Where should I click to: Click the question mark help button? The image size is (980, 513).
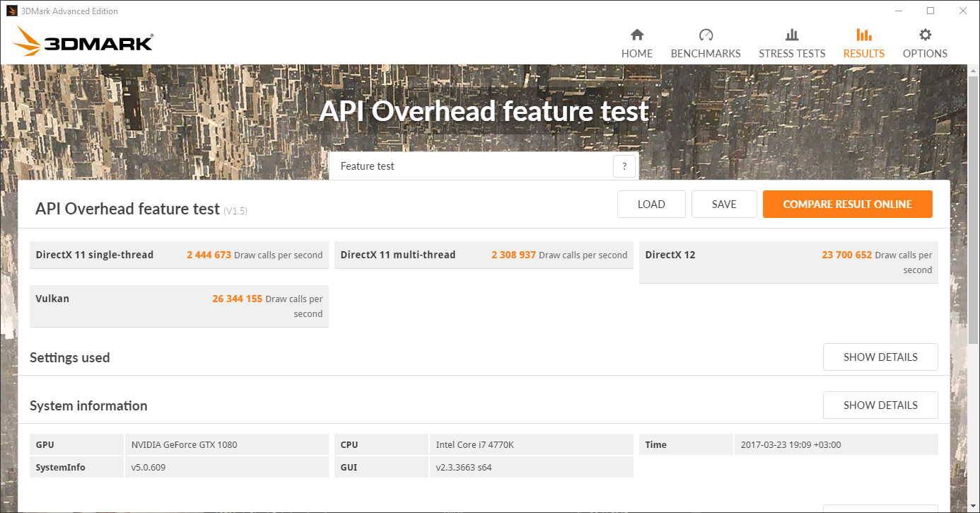624,167
